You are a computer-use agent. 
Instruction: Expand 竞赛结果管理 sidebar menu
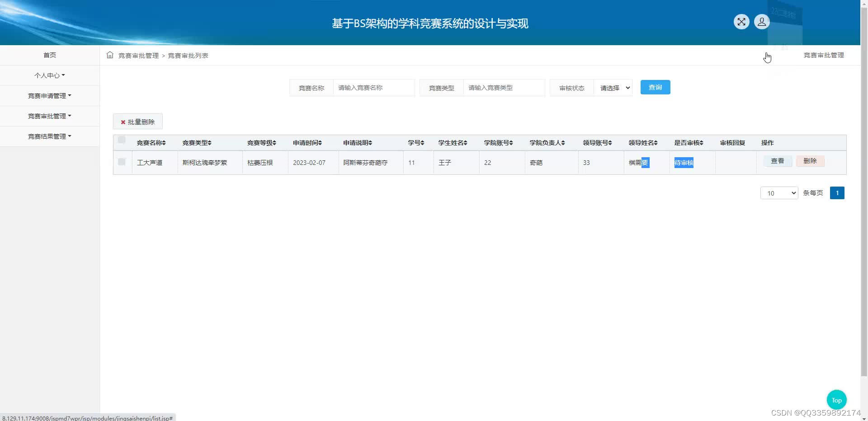click(50, 136)
